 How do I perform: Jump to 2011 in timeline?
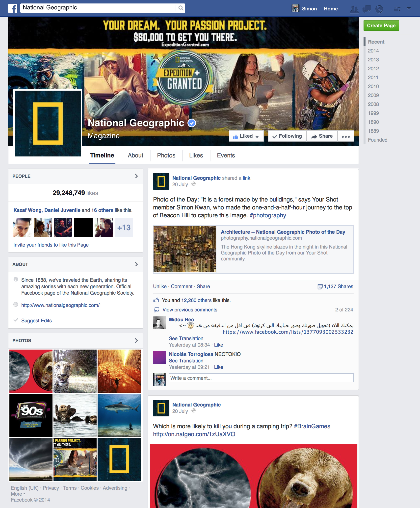(x=373, y=77)
